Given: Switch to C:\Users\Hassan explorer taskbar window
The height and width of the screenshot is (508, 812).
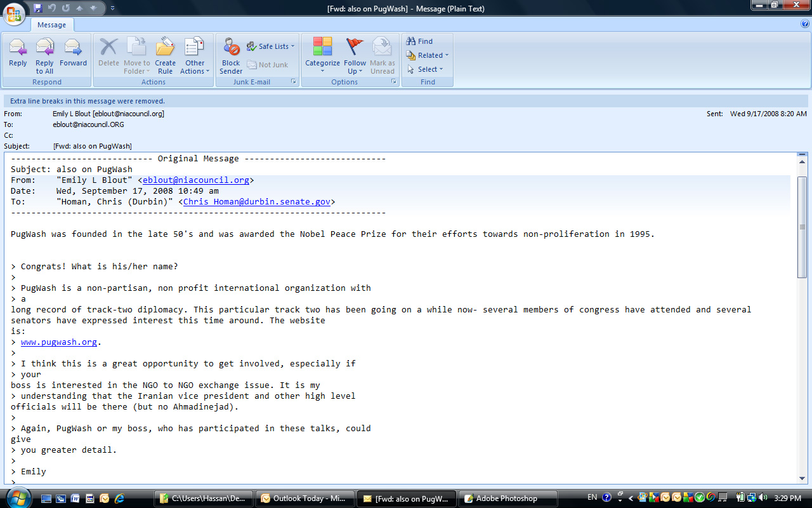Looking at the screenshot, I should click(x=204, y=498).
